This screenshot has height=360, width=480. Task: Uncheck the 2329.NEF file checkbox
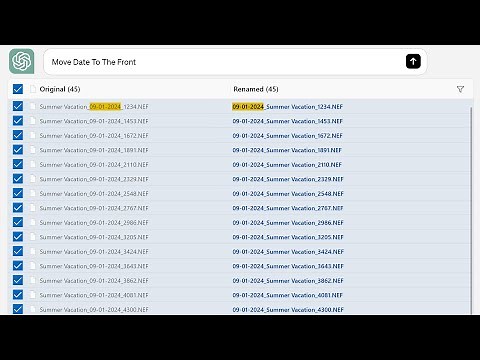[18, 179]
